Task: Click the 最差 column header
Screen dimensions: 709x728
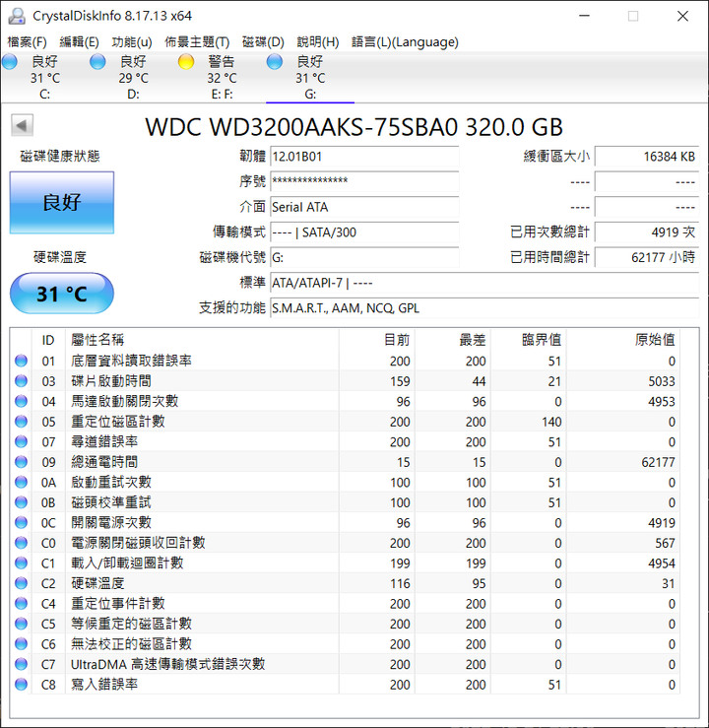Action: (453, 340)
